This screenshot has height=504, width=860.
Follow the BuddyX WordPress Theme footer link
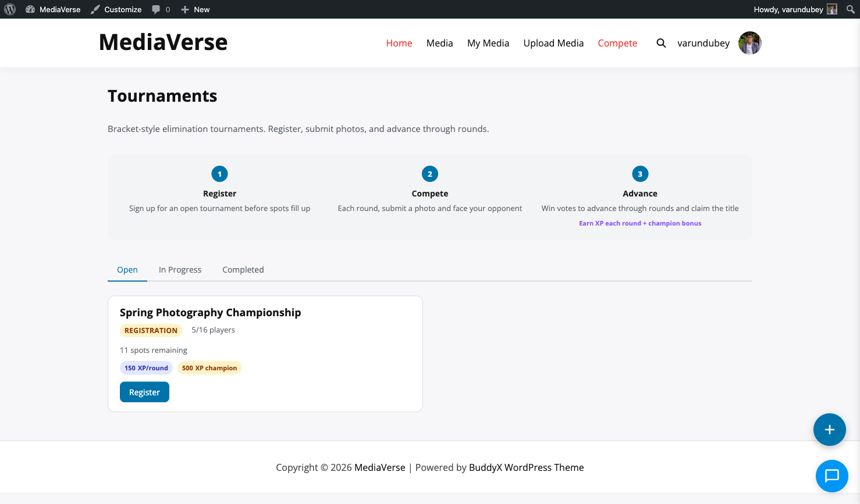tap(526, 467)
